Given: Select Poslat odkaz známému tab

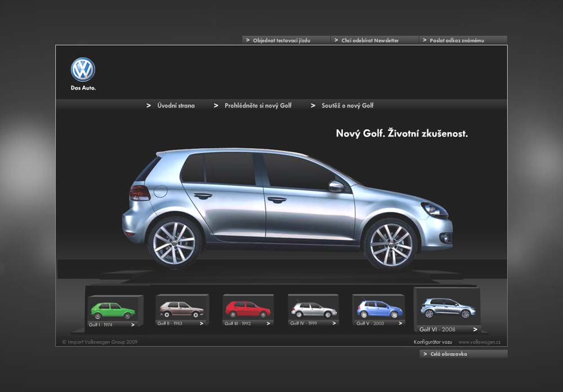Looking at the screenshot, I should [x=457, y=41].
